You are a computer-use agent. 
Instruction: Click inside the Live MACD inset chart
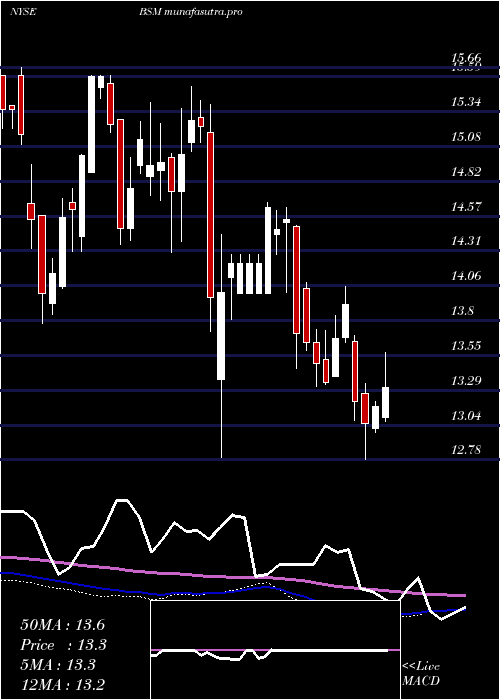(275, 650)
